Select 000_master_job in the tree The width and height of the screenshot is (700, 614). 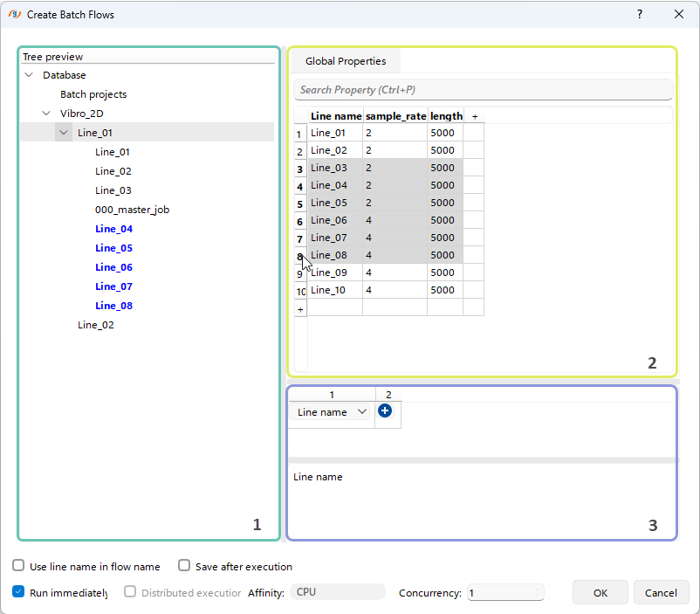point(132,210)
